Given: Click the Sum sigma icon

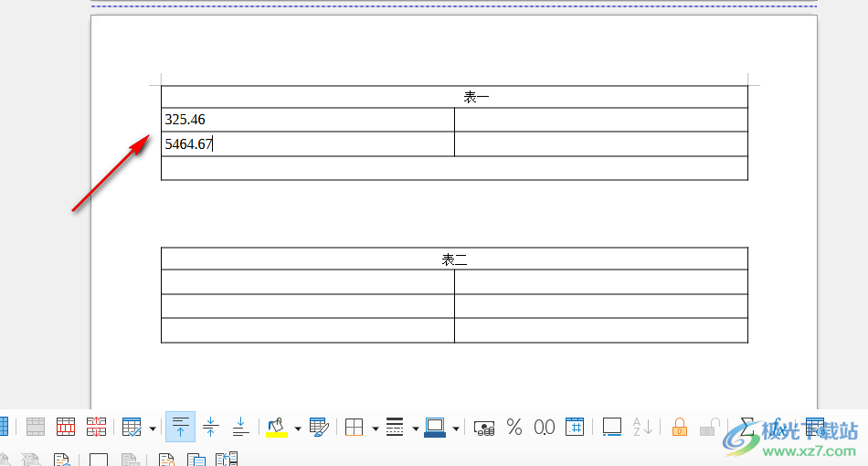Looking at the screenshot, I should coord(746,428).
